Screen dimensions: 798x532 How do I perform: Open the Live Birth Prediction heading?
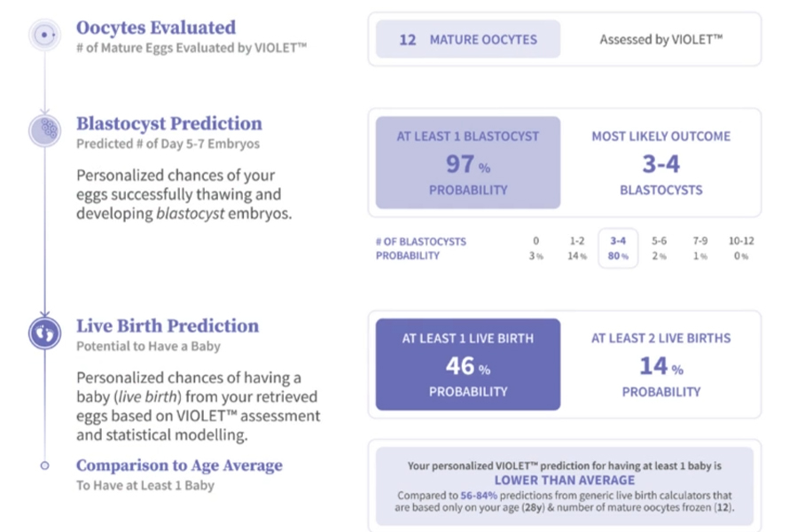(x=167, y=325)
